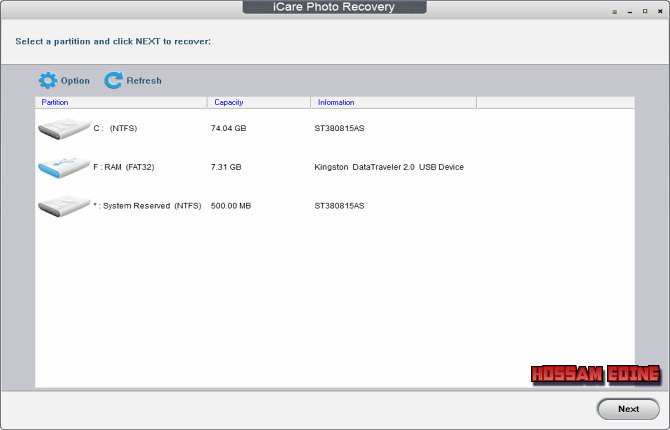Select the C: drive hard disk icon

pyautogui.click(x=64, y=129)
